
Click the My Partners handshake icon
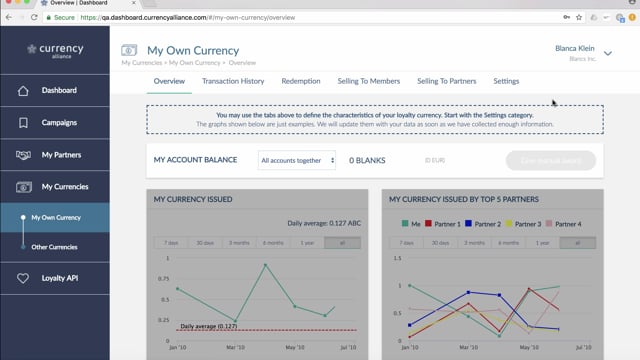23,155
